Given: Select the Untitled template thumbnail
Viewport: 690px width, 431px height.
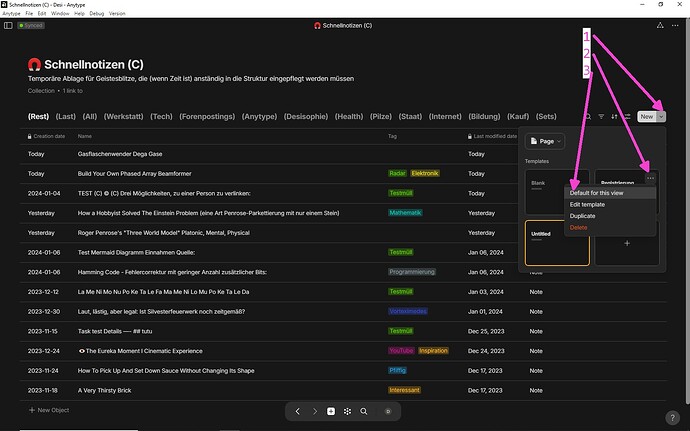Looking at the screenshot, I should pos(557,243).
